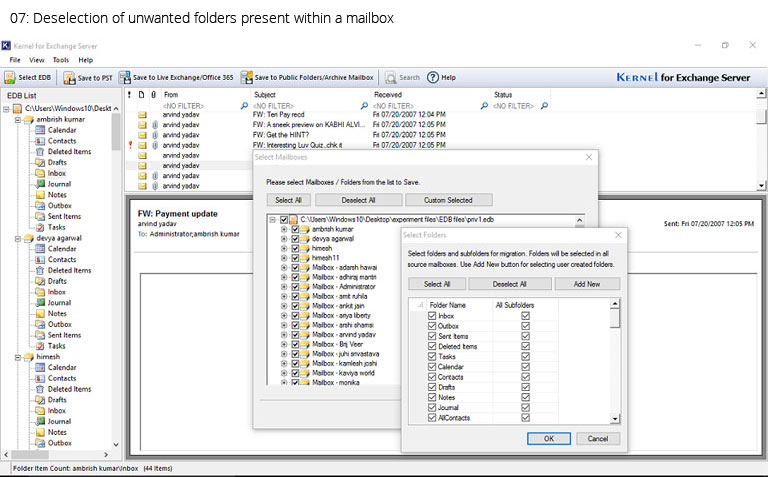The height and width of the screenshot is (477, 768).
Task: Select ambrish kumar Drafts folder icon
Action: tap(40, 163)
